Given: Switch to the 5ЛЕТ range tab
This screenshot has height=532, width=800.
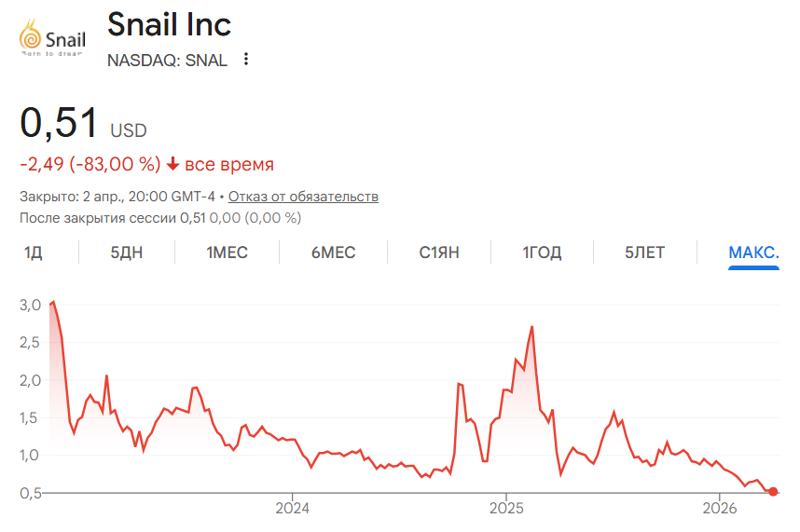Looking at the screenshot, I should point(645,252).
